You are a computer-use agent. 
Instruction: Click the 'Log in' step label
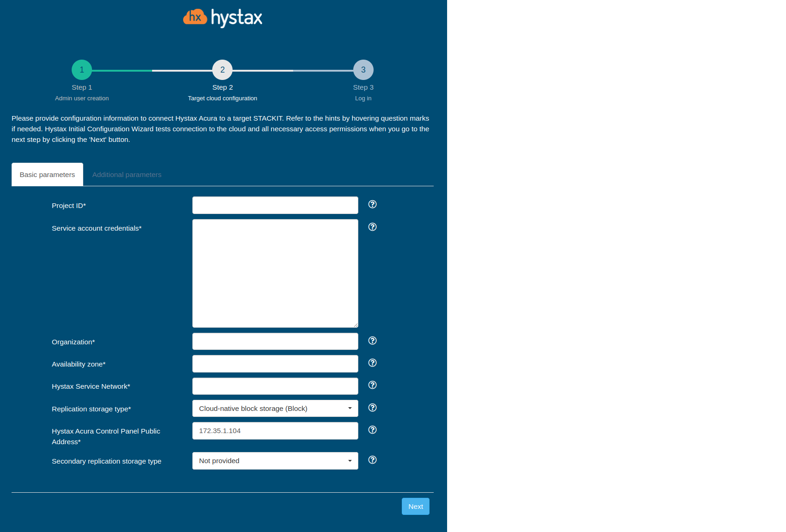tap(363, 98)
